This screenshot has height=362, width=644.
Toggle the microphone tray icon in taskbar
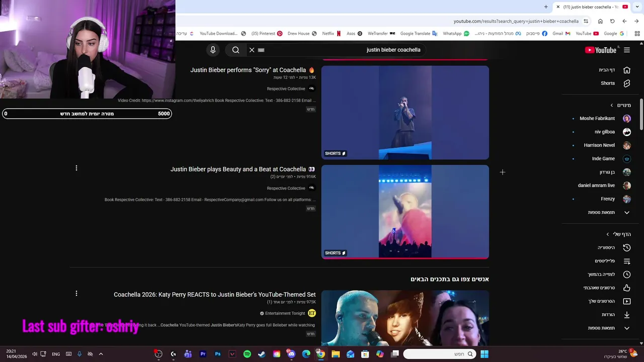click(x=79, y=354)
